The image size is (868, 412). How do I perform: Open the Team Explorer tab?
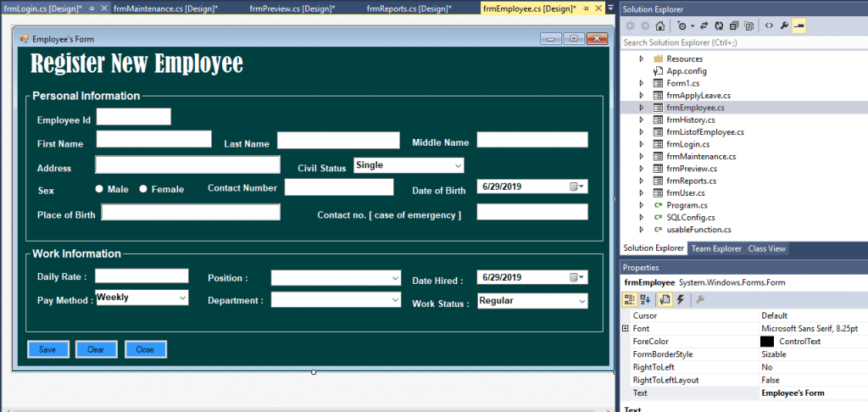click(715, 248)
